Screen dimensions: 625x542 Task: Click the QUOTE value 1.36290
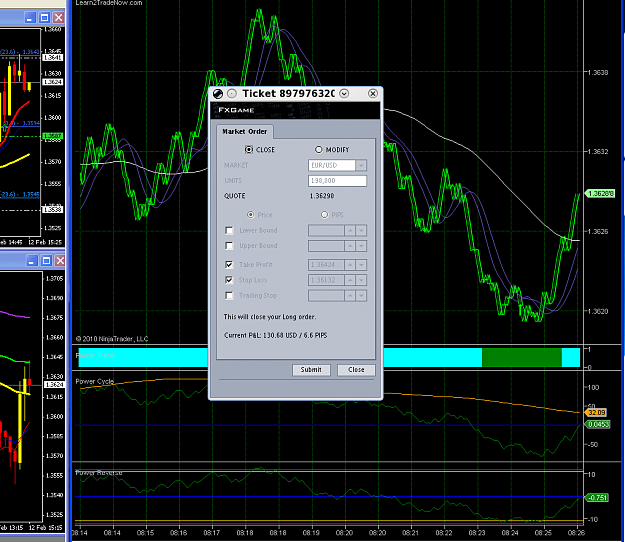pyautogui.click(x=322, y=196)
